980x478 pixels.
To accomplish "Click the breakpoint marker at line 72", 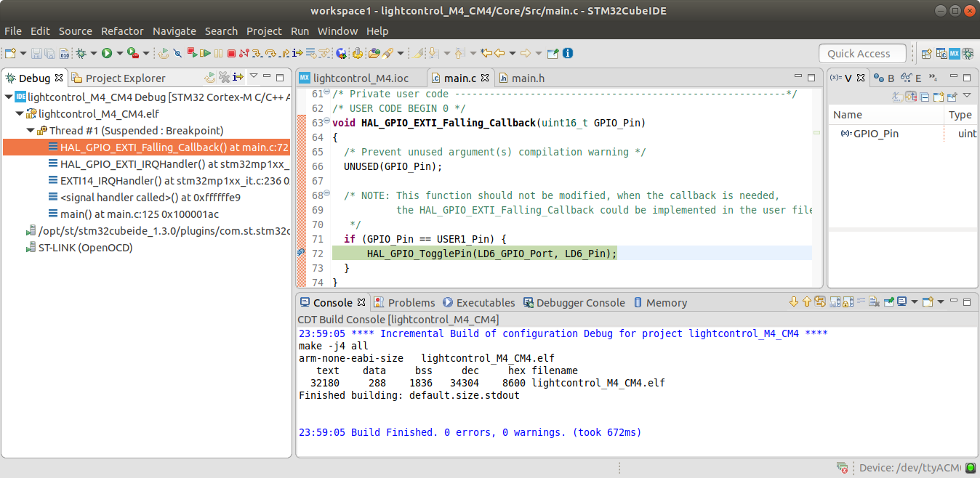I will 300,253.
